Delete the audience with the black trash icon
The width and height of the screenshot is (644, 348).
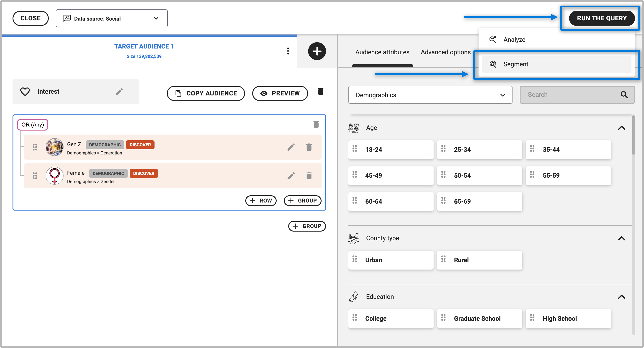point(320,91)
